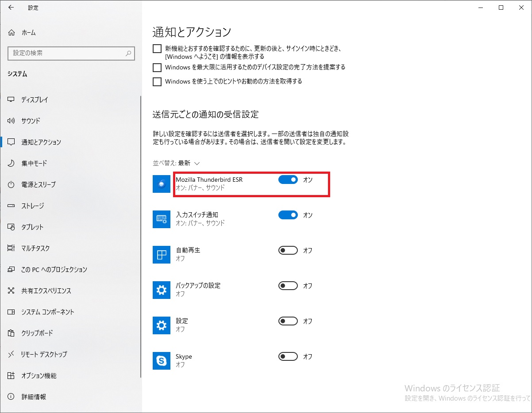This screenshot has width=532, height=413.
Task: Click the moon icon for 集中モード
Action: [x=12, y=163]
